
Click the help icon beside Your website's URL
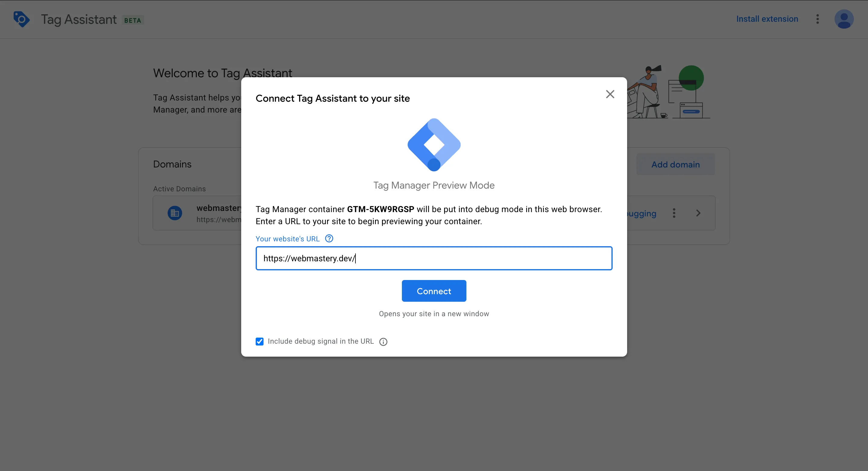click(x=329, y=238)
